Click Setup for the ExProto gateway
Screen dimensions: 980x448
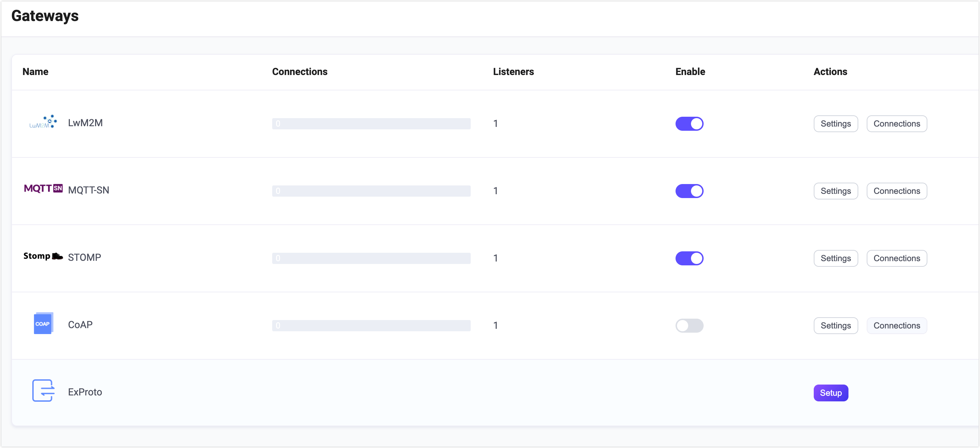pyautogui.click(x=831, y=393)
